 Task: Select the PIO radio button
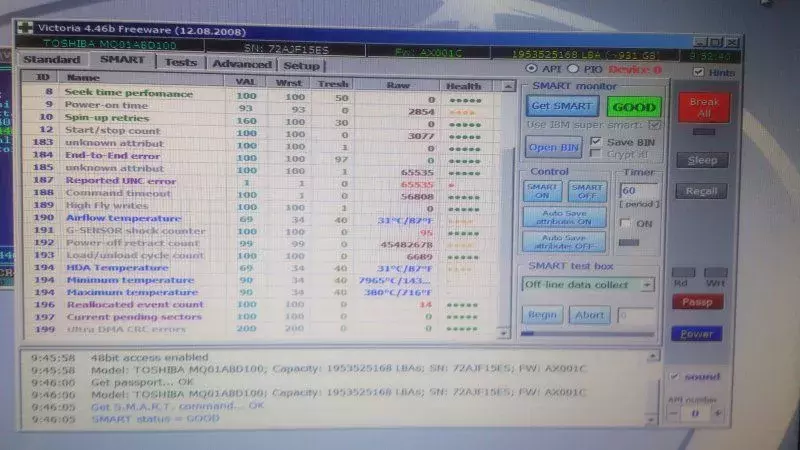(573, 68)
